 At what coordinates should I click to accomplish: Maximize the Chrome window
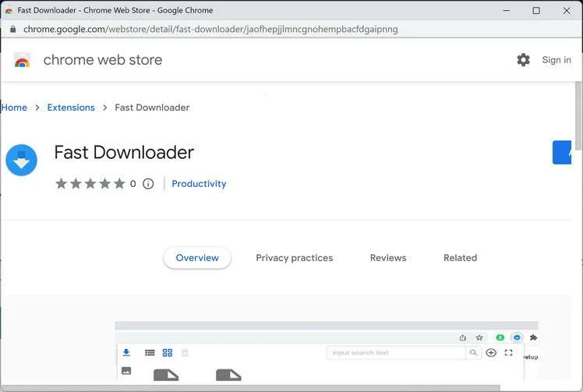click(x=536, y=10)
